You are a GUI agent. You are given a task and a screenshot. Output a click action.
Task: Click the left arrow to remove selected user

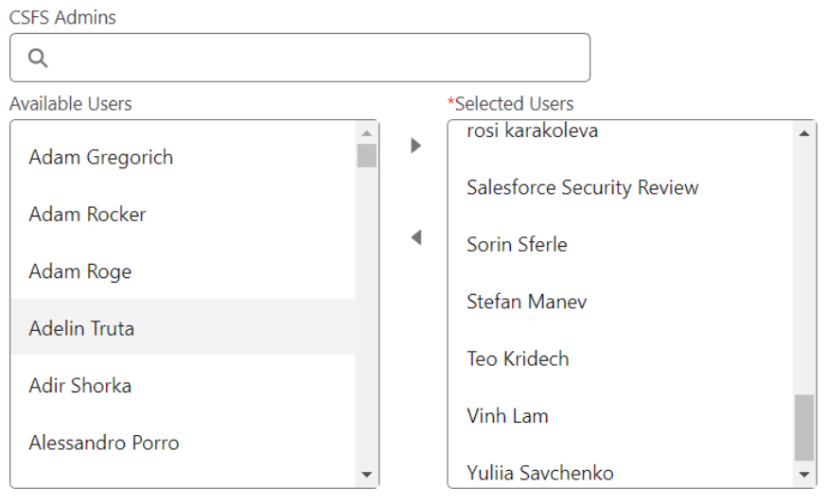pos(416,237)
